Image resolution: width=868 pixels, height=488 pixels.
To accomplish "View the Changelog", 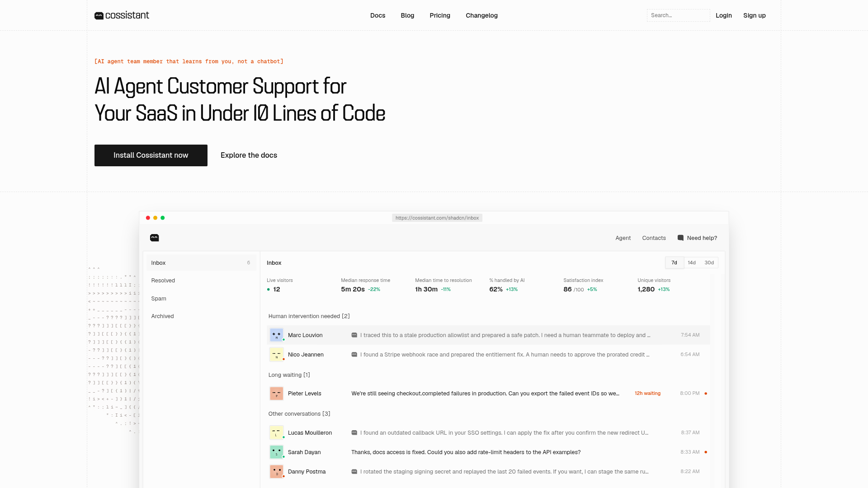I will click(481, 15).
